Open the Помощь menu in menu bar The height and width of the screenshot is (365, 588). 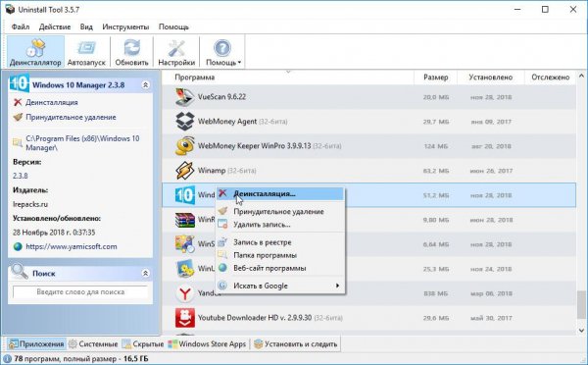point(173,26)
